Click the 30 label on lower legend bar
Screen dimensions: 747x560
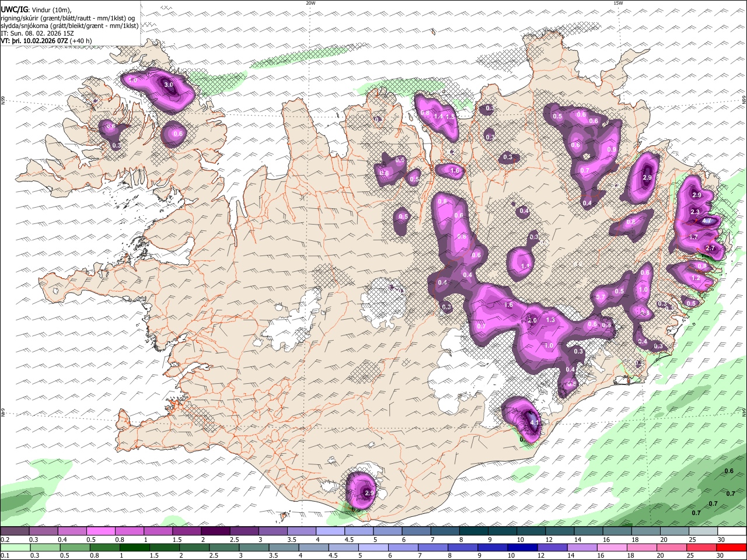721,556
